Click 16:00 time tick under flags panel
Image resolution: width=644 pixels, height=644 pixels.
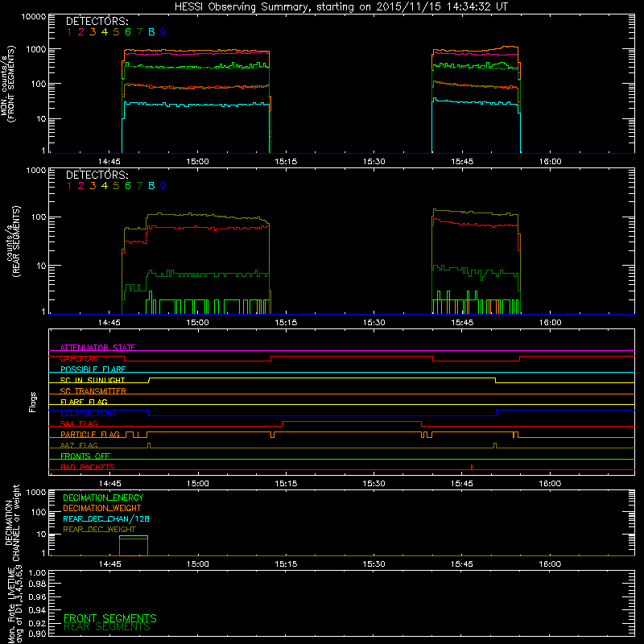(x=551, y=484)
